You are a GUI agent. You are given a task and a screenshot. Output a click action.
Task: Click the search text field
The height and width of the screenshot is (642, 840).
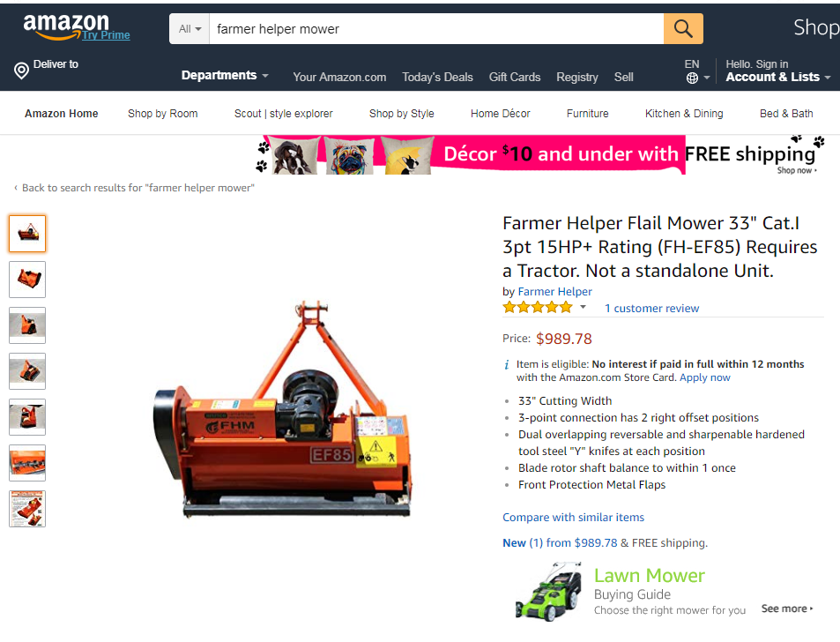[x=436, y=29]
